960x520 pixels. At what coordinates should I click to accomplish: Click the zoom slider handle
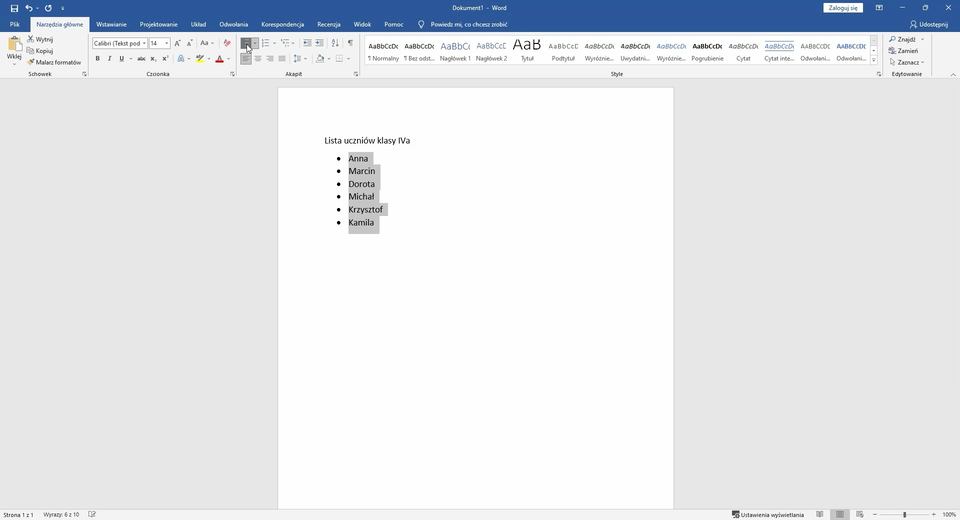coord(904,514)
